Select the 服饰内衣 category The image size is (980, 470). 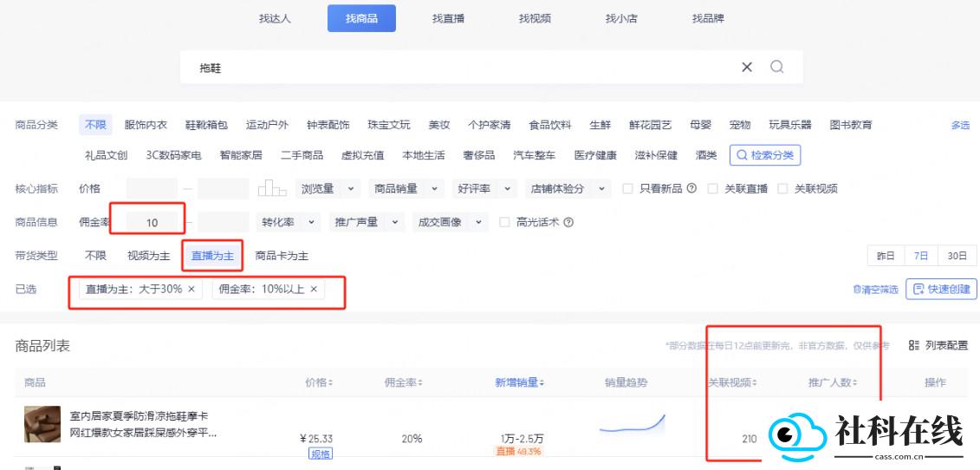coord(146,125)
